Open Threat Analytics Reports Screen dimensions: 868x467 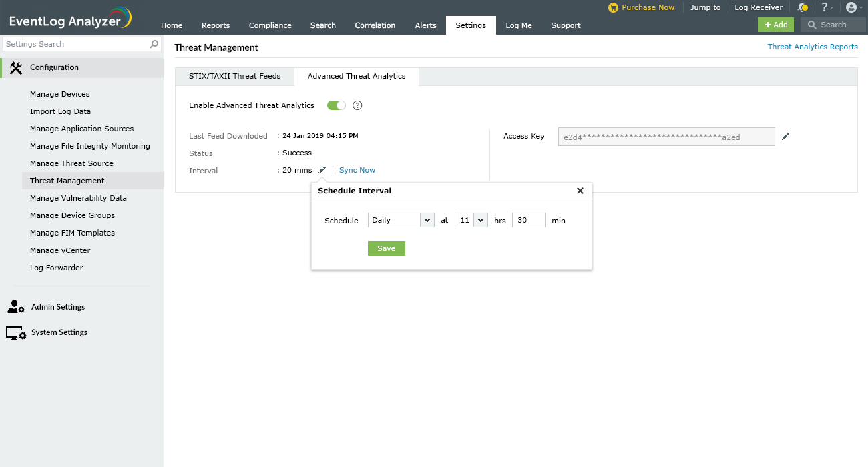click(813, 47)
